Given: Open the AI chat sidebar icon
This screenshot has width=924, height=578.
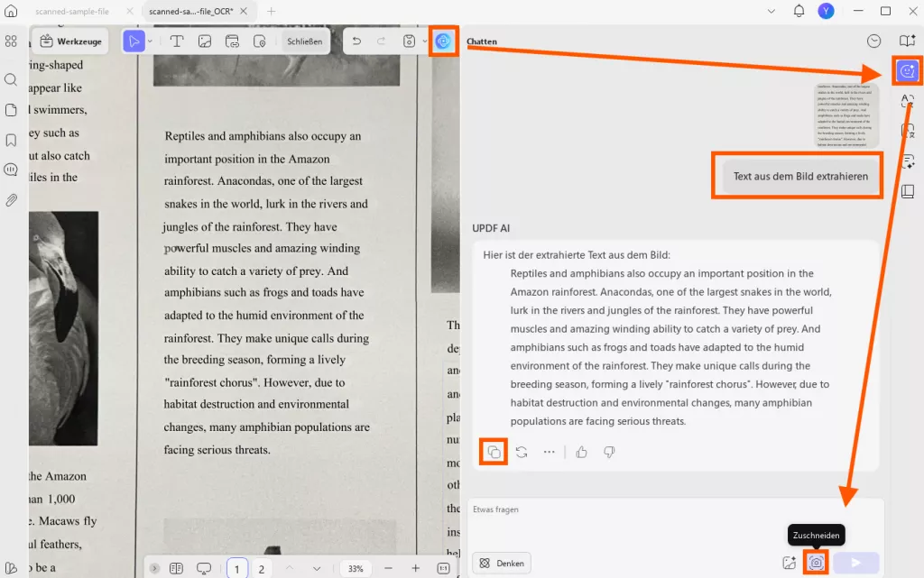Looking at the screenshot, I should (x=907, y=71).
